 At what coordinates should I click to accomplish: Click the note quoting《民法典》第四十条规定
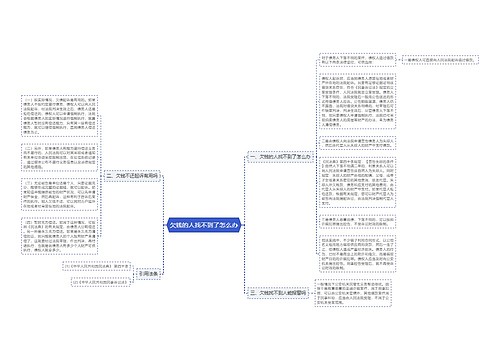pos(357,182)
